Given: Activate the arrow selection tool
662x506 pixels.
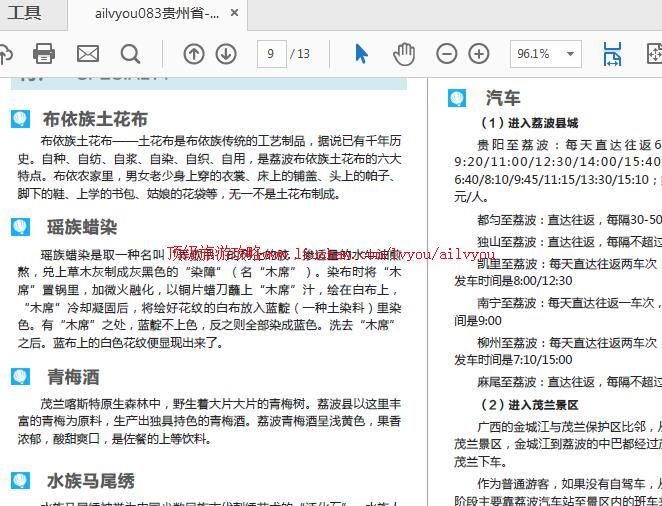Looking at the screenshot, I should coord(362,54).
